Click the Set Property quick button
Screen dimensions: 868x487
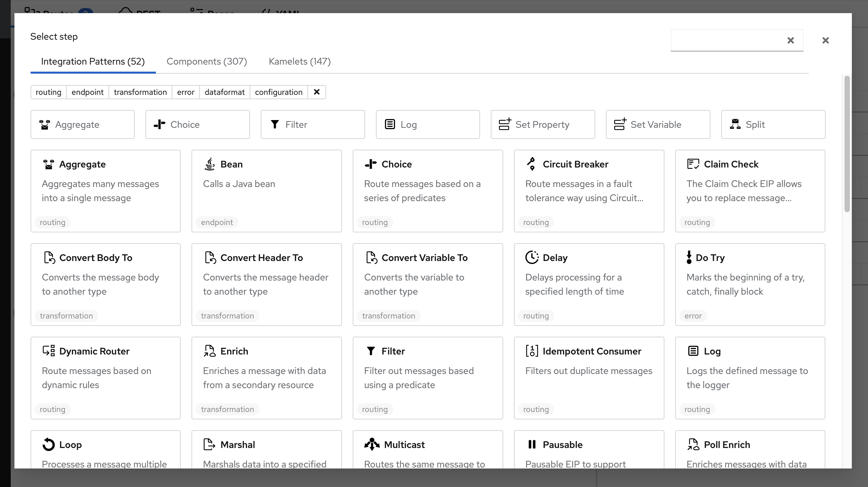[x=542, y=124]
